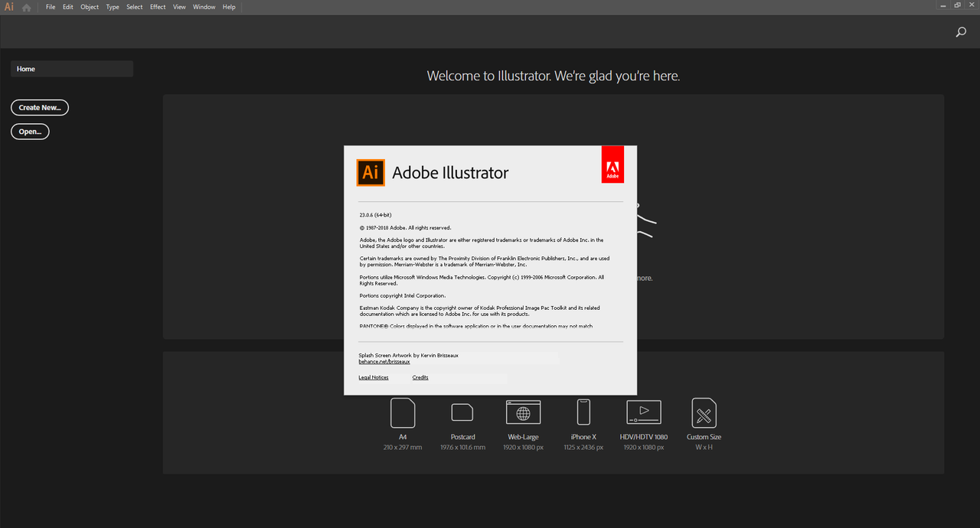Viewport: 980px width, 528px height.
Task: Select the Home tab in sidebar
Action: 72,69
